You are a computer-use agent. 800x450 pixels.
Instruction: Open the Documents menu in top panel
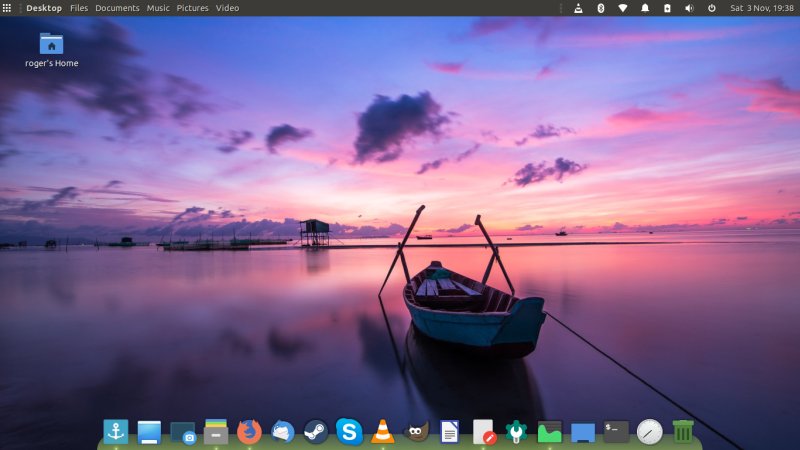(x=117, y=8)
